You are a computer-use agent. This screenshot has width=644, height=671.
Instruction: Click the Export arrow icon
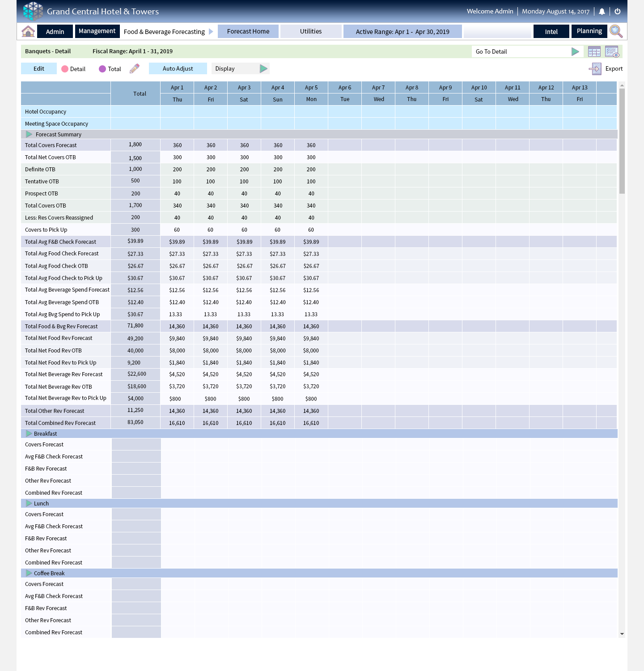595,68
